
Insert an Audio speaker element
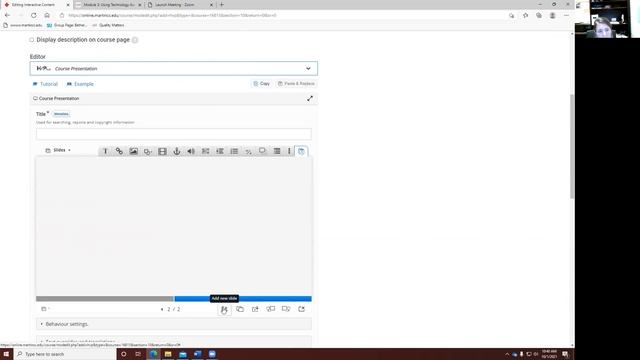click(x=191, y=151)
